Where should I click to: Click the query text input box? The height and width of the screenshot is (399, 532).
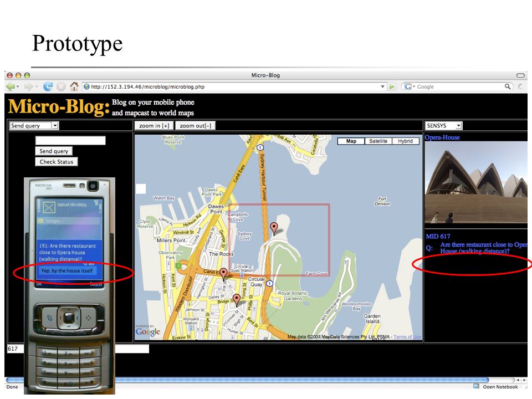pyautogui.click(x=70, y=140)
